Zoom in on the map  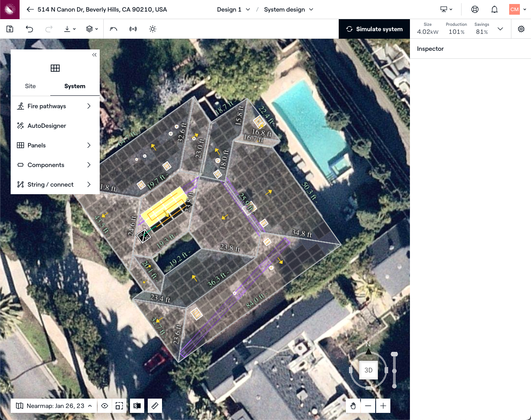(x=383, y=406)
